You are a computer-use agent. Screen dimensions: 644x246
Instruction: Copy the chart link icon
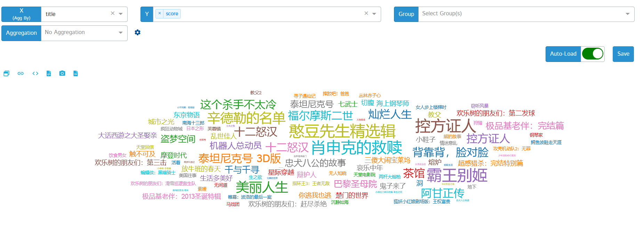click(21, 73)
